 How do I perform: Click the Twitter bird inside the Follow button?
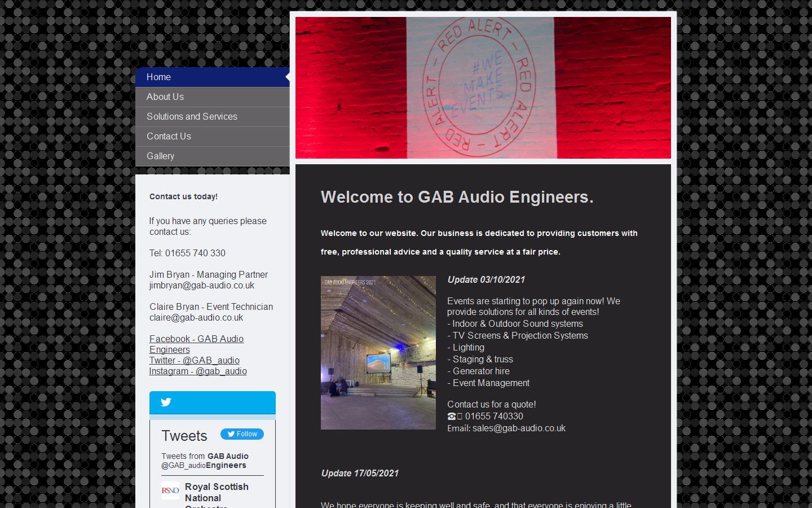tap(231, 434)
